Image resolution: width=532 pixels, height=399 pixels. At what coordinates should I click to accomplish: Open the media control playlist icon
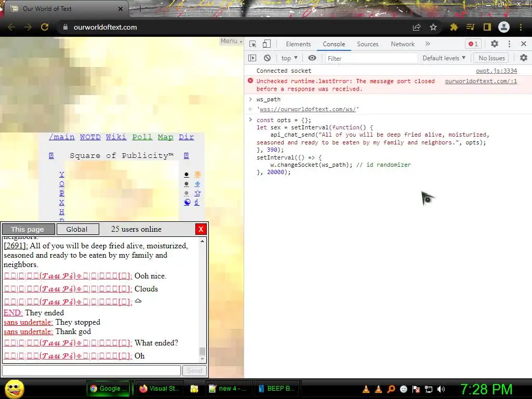click(x=470, y=27)
